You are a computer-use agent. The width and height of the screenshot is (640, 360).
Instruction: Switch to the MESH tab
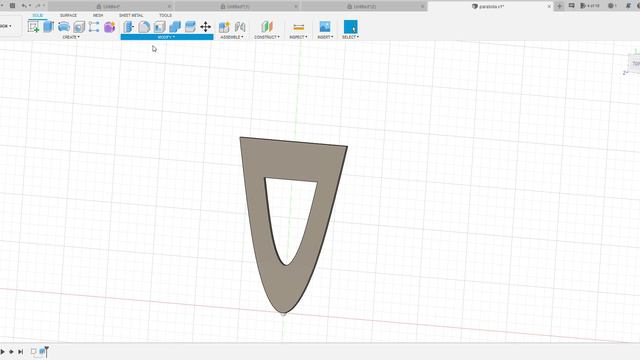click(x=98, y=16)
